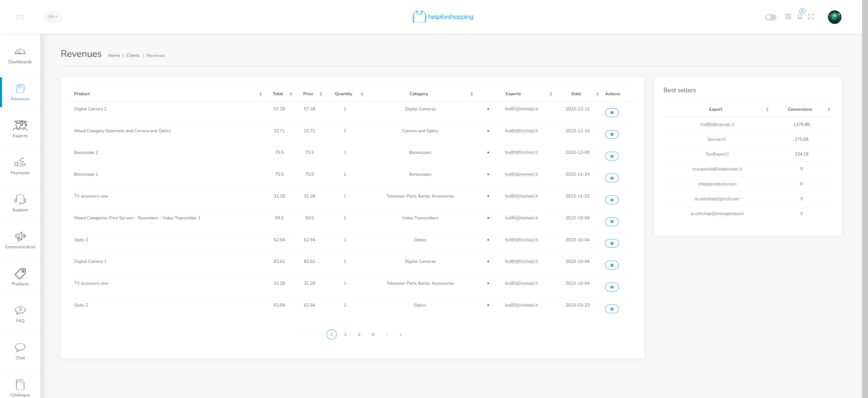The height and width of the screenshot is (398, 868).
Task: Open the Dashboards sidebar item
Action: [20, 56]
